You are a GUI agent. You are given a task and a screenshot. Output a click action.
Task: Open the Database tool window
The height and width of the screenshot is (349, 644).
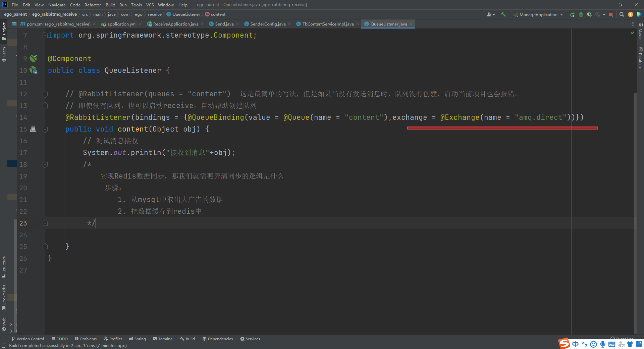point(640,58)
